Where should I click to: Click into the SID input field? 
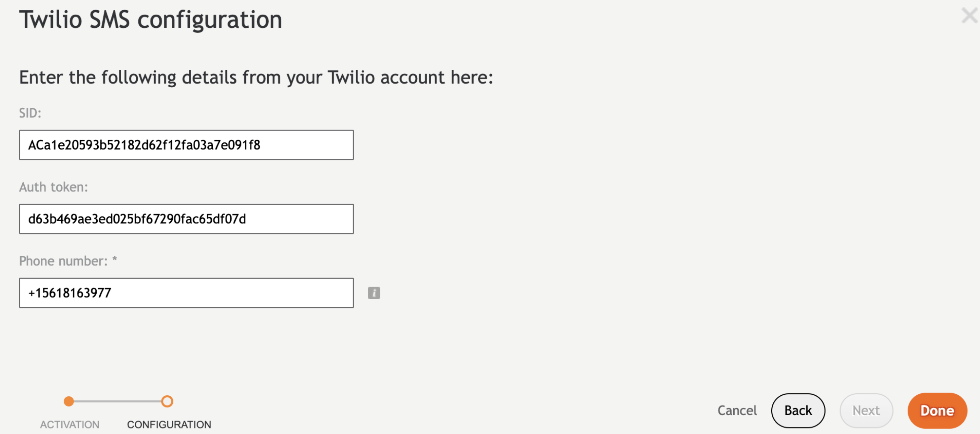[186, 145]
